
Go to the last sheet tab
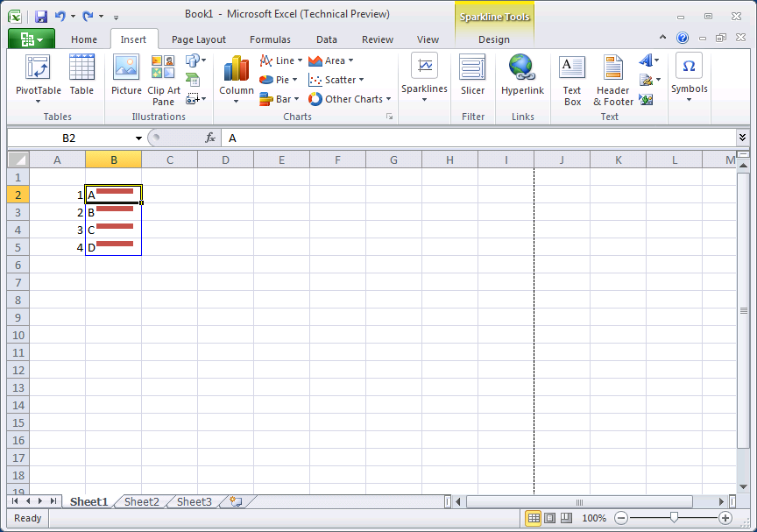click(53, 501)
